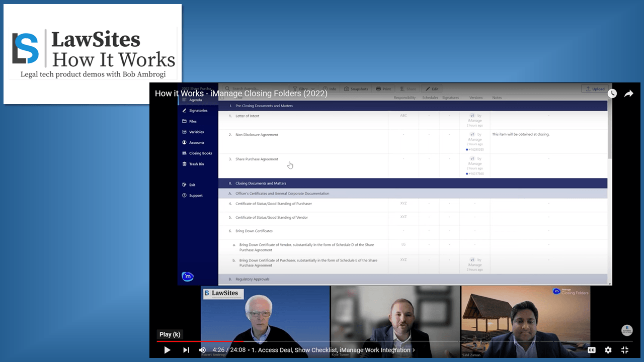Click the Share arrow icon
Image resolution: width=644 pixels, height=362 pixels.
(x=629, y=94)
